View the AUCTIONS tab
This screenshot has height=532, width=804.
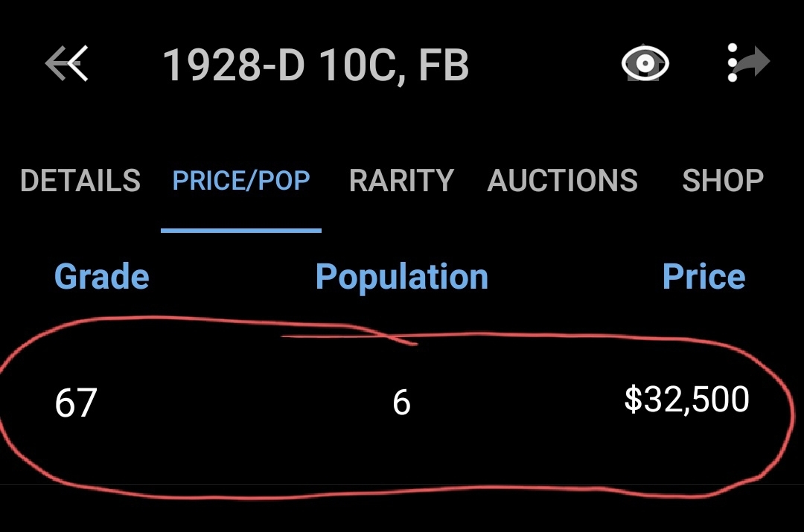coord(562,180)
